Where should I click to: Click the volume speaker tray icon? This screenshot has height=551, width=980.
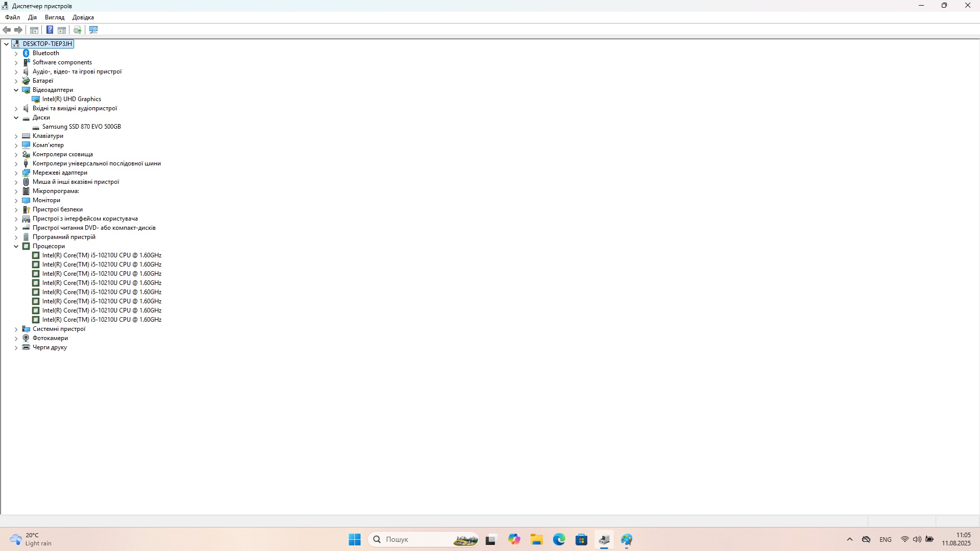click(x=917, y=539)
